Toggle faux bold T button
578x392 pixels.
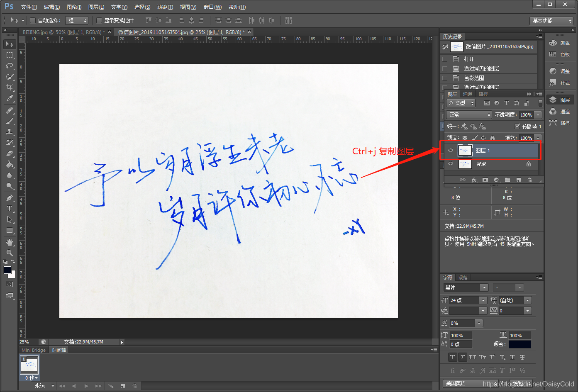453,357
